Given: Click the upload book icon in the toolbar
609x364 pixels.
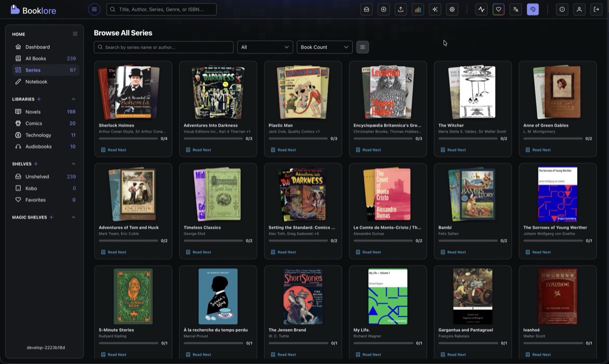Looking at the screenshot, I should coord(400,9).
